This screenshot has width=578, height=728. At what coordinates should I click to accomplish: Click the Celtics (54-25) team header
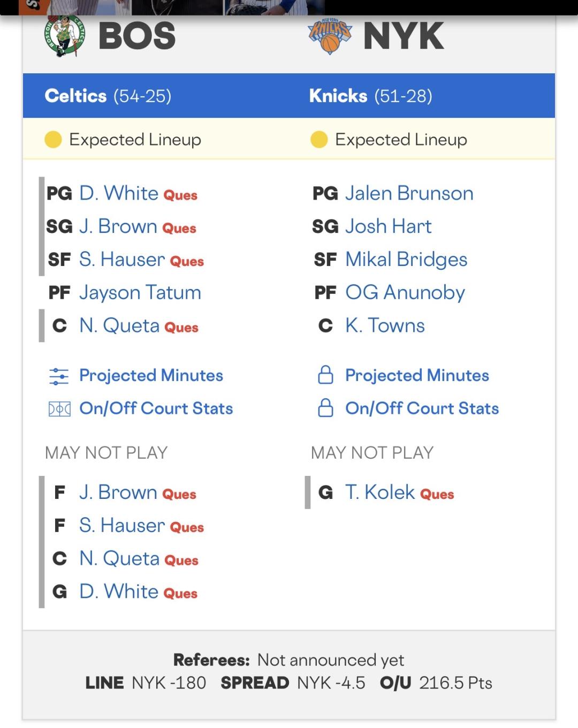(108, 96)
